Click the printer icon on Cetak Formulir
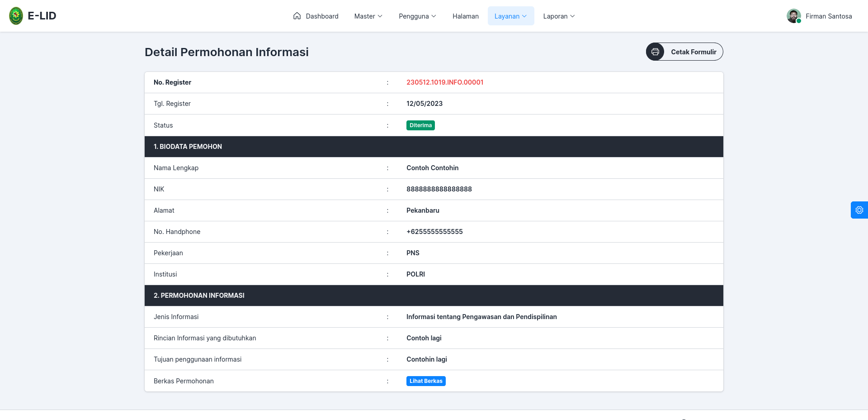 (x=655, y=52)
